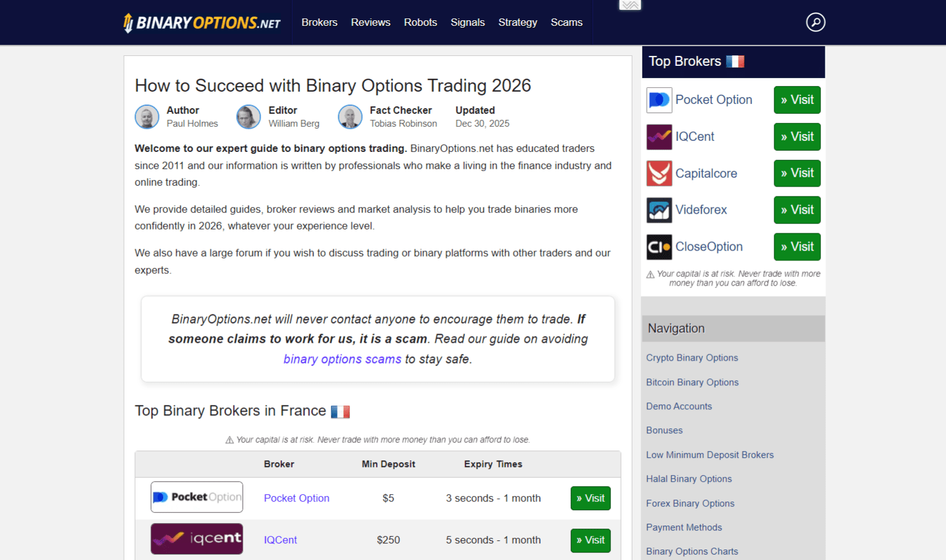
Task: Select the CloseOption broker icon
Action: (658, 247)
